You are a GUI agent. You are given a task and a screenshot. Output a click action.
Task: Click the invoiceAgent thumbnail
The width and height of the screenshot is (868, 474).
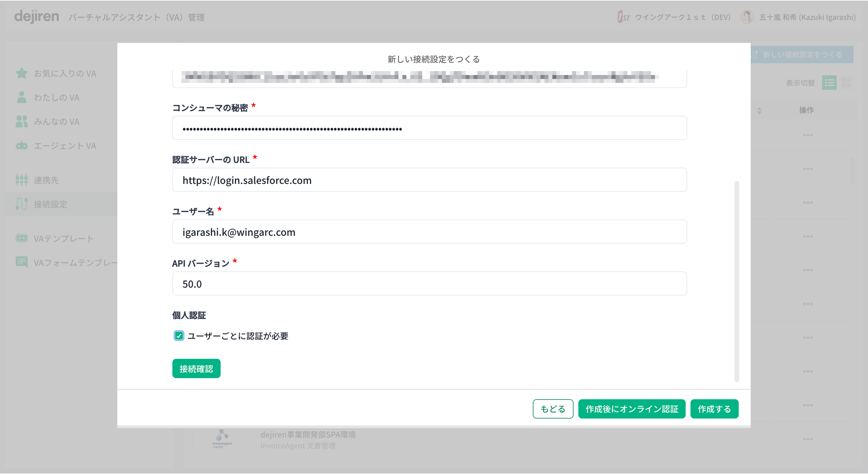(x=222, y=439)
